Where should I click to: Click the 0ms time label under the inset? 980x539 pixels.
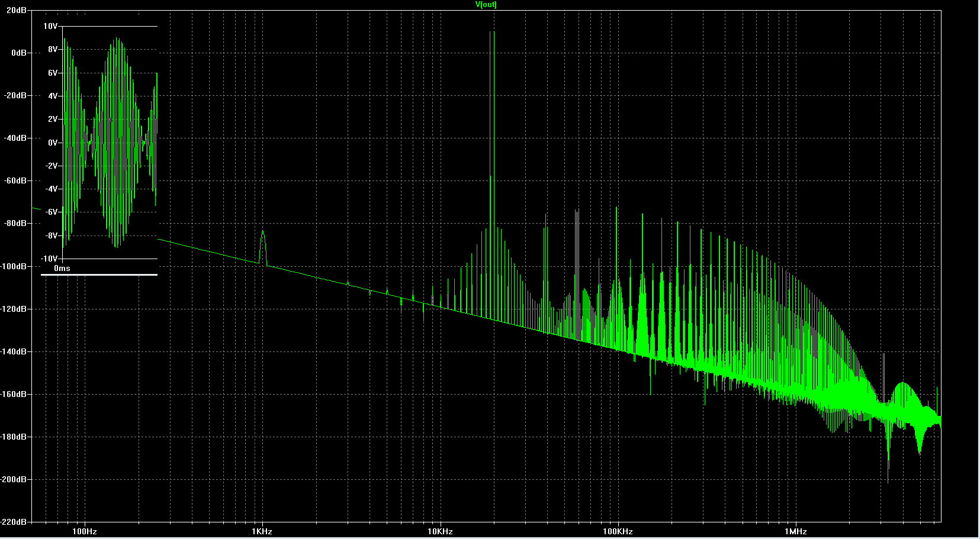pyautogui.click(x=62, y=269)
